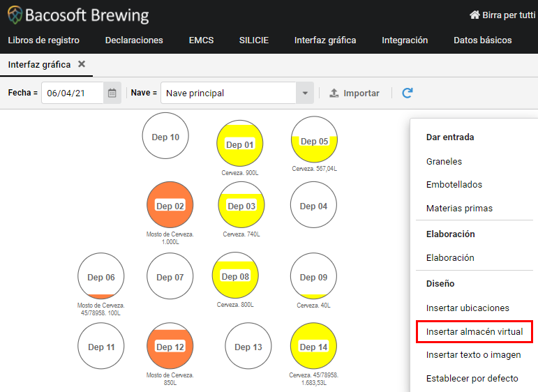Select the Dep 03 tank circle
This screenshot has width=538, height=392.
241,205
